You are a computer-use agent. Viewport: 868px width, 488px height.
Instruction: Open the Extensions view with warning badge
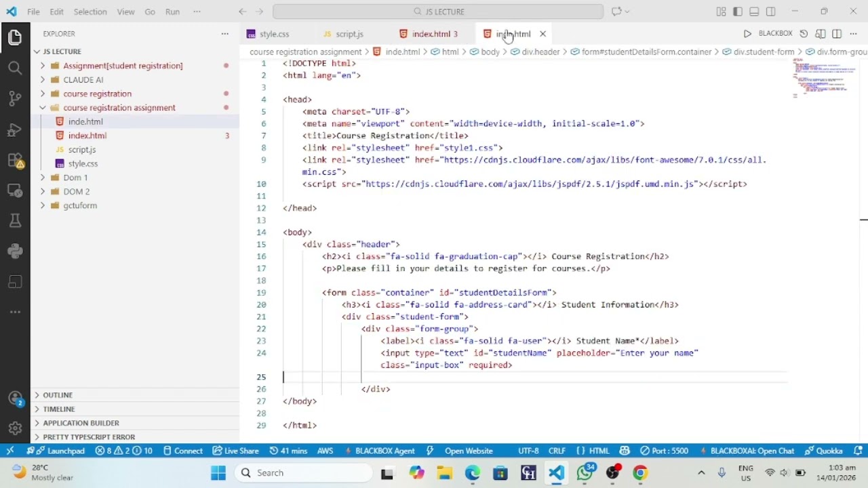15,161
